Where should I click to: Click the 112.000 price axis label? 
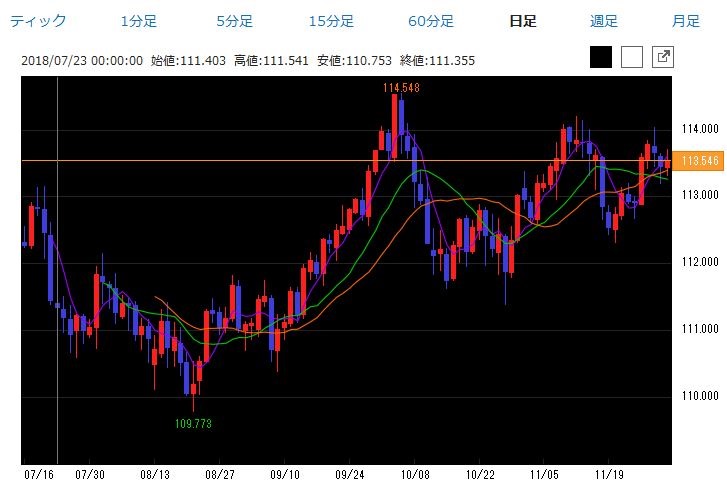pos(700,262)
